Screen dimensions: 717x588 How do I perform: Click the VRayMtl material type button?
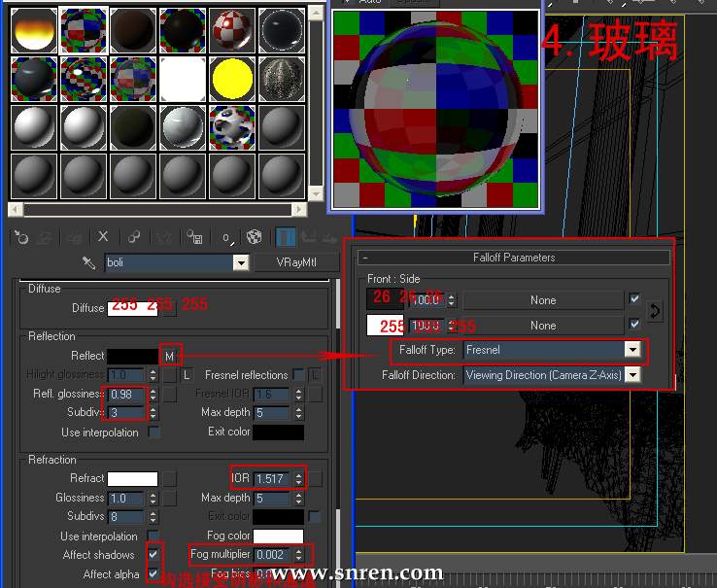click(x=295, y=263)
